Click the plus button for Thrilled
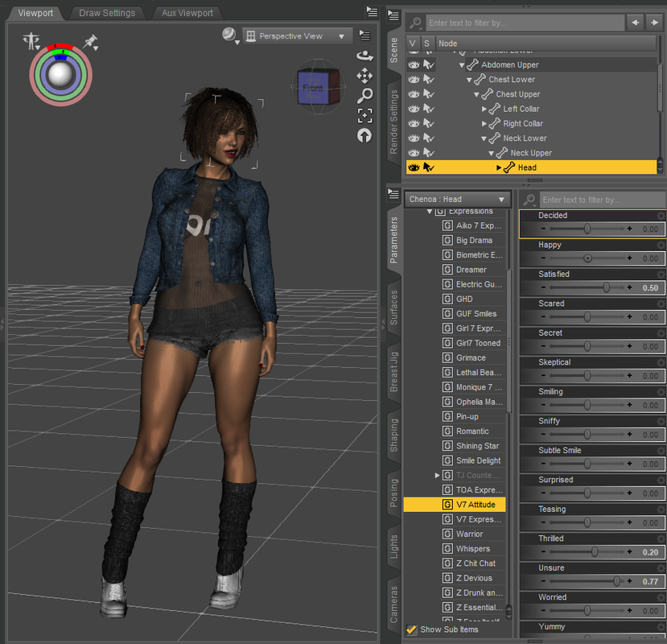Viewport: 667px width, 644px height. pyautogui.click(x=629, y=552)
